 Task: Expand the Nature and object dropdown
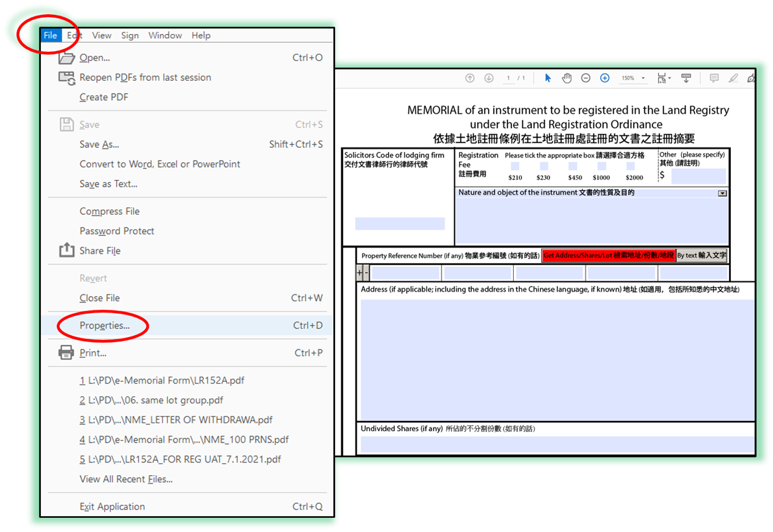[x=722, y=193]
